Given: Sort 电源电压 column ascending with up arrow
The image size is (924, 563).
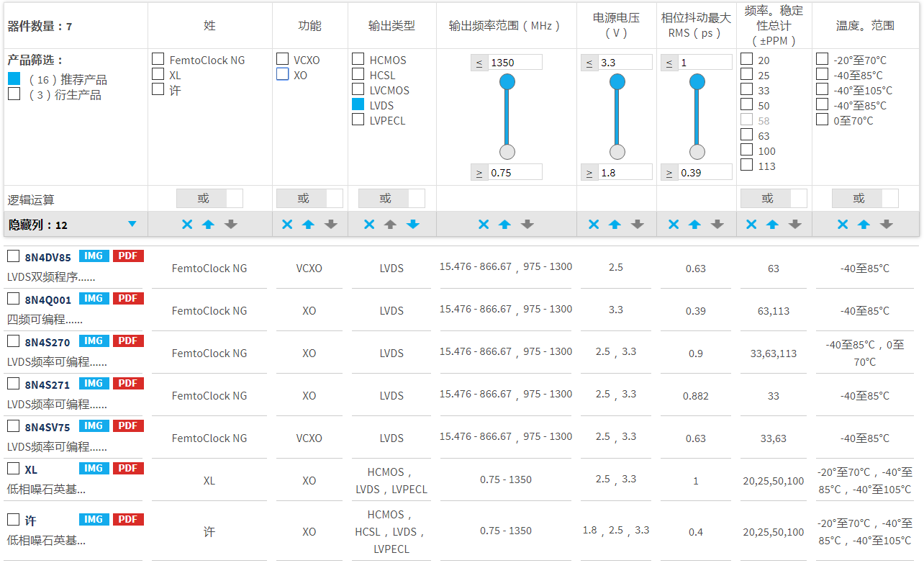Looking at the screenshot, I should (x=615, y=225).
